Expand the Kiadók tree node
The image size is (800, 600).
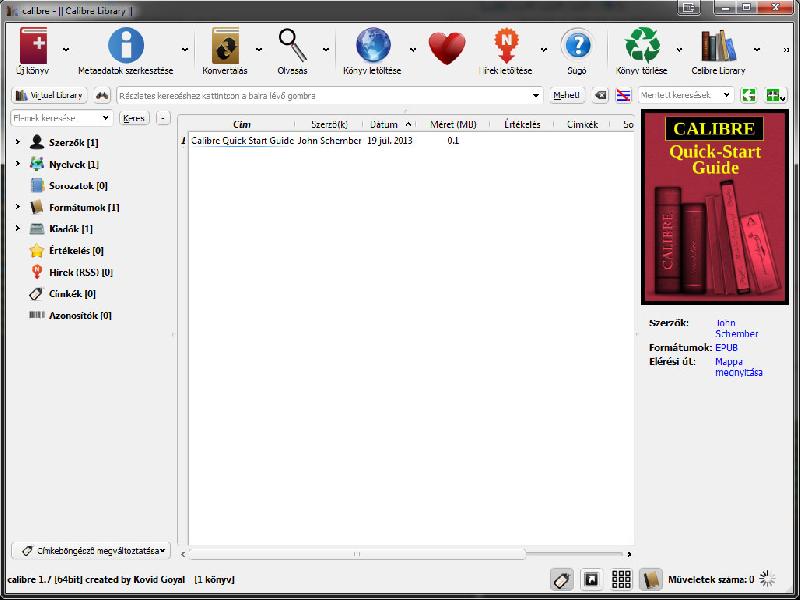(18, 228)
